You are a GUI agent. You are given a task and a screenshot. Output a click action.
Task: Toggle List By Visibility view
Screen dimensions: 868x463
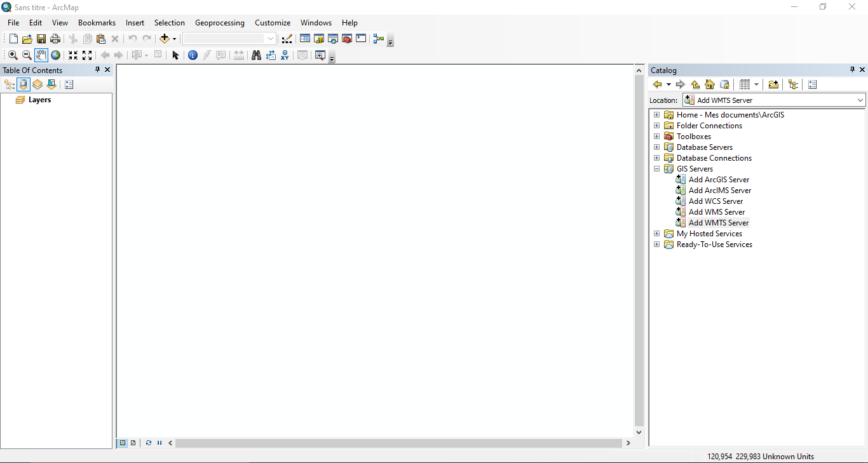37,84
